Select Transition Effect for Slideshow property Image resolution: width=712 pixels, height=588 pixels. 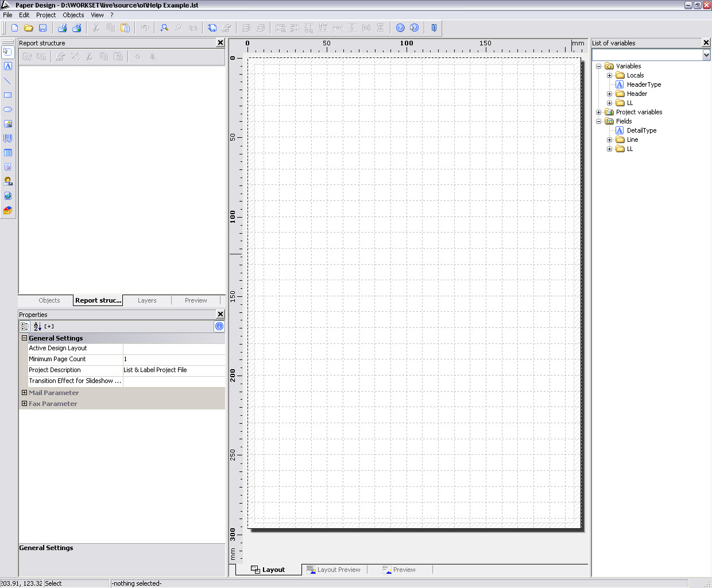pos(75,381)
